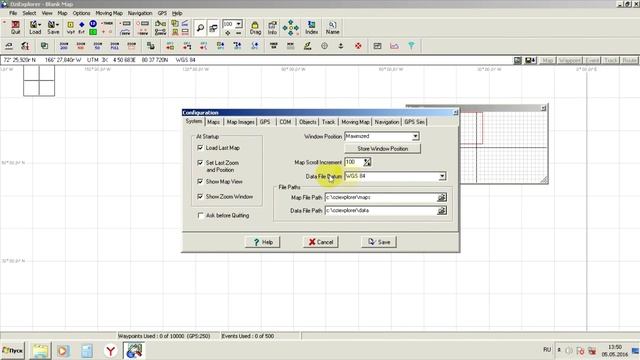Switch to the Map Images tab
The height and width of the screenshot is (360, 640).
pyautogui.click(x=240, y=122)
